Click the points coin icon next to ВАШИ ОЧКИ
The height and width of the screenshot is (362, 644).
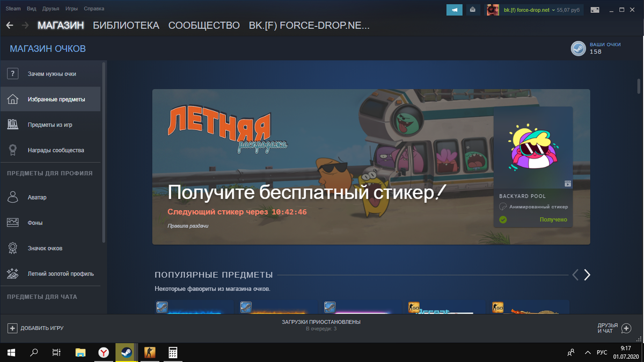[578, 48]
